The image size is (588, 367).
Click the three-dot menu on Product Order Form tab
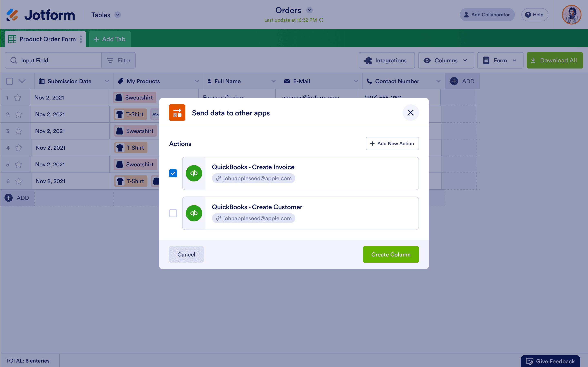coord(81,39)
